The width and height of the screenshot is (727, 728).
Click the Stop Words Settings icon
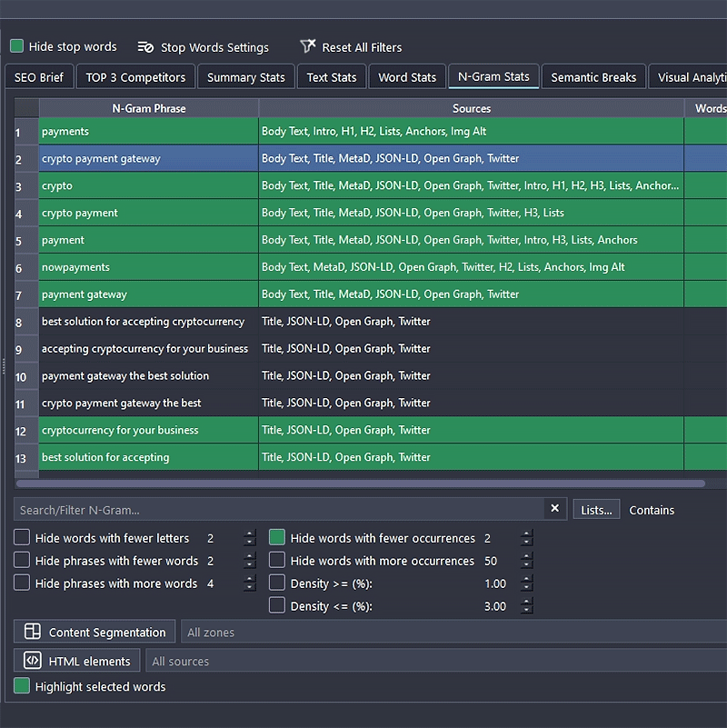click(145, 47)
